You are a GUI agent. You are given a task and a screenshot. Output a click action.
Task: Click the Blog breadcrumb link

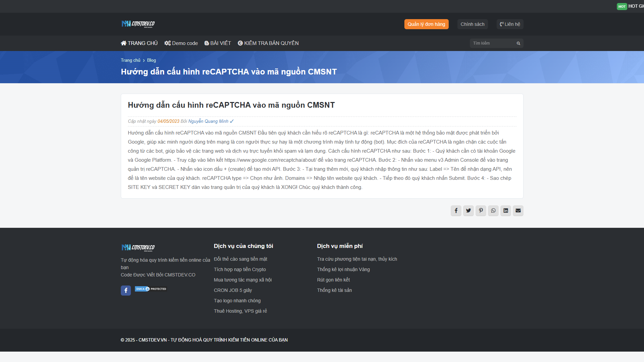(151, 60)
